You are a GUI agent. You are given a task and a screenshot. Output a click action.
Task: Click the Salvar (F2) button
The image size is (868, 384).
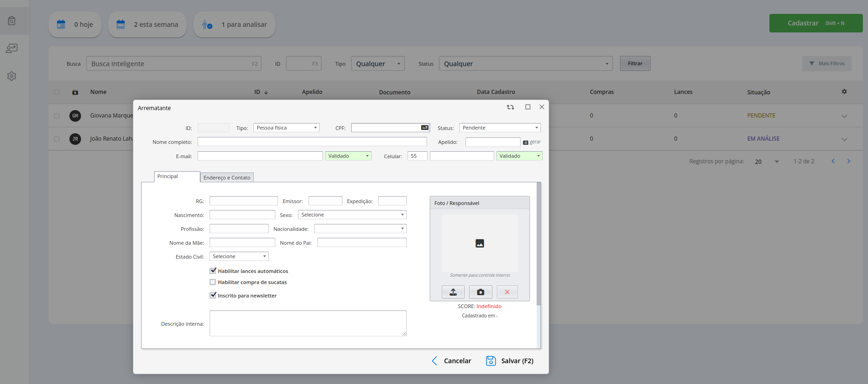(x=510, y=361)
